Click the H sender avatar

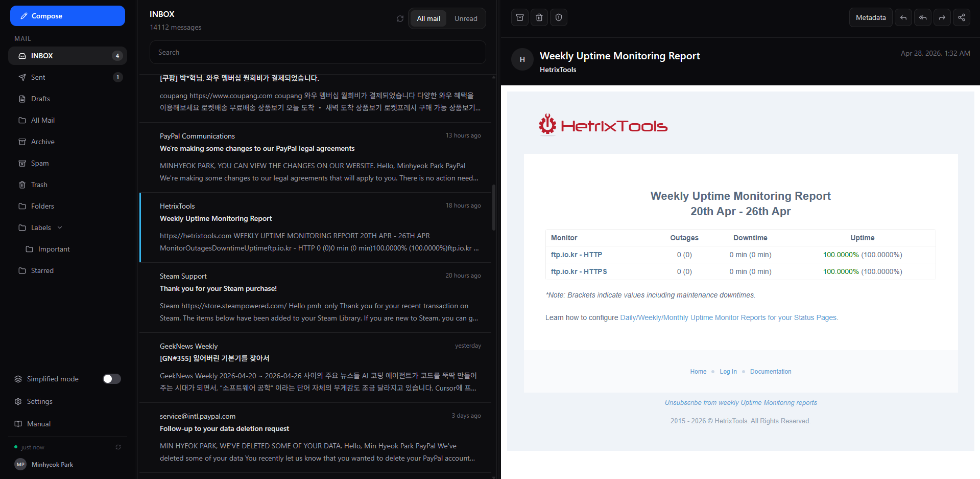click(x=522, y=59)
